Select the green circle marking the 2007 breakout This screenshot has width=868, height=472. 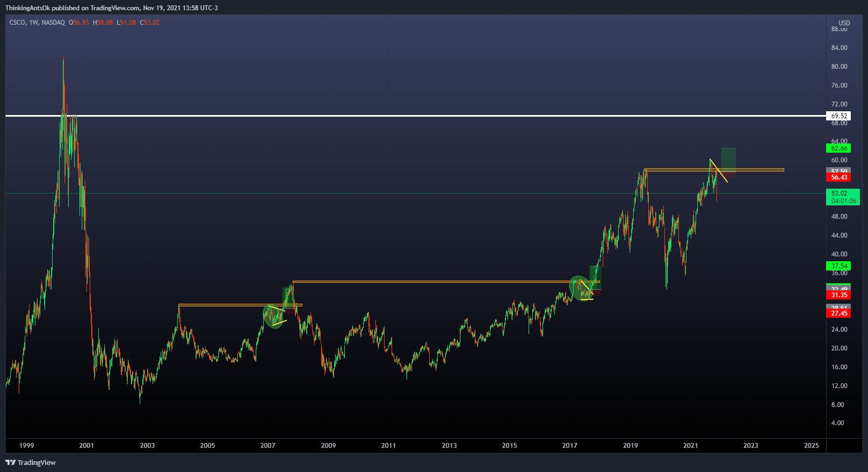[273, 317]
